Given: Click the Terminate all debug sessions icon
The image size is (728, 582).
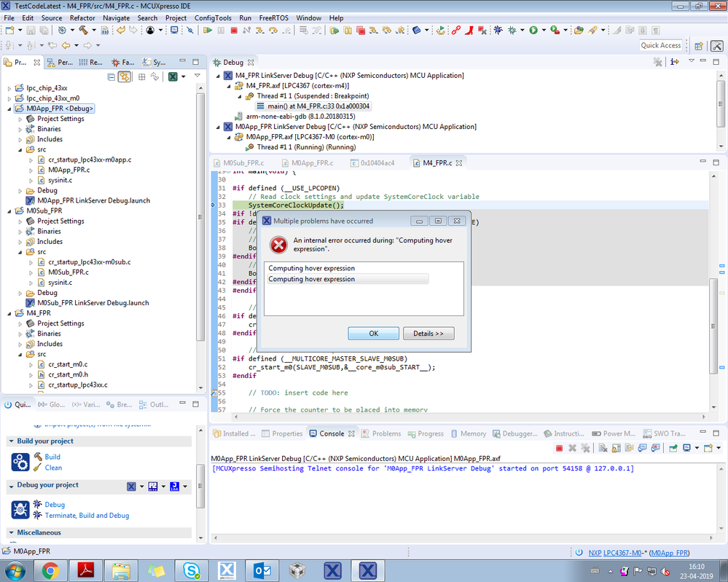Looking at the screenshot, I should (x=360, y=31).
